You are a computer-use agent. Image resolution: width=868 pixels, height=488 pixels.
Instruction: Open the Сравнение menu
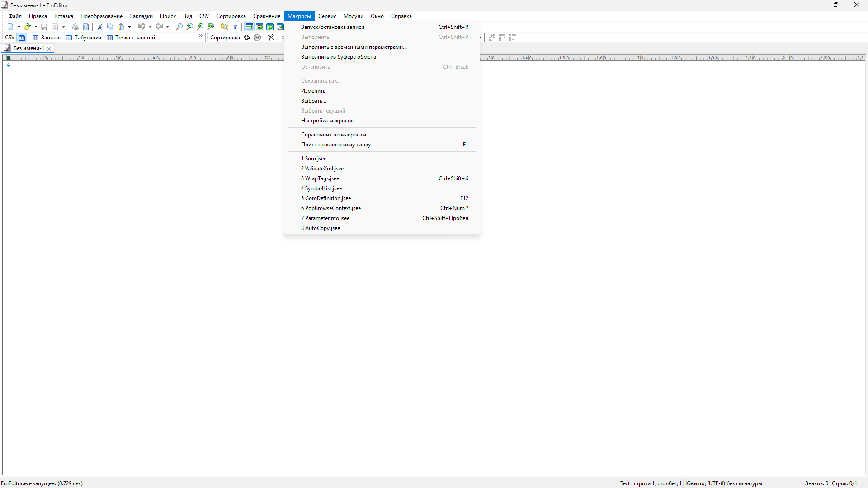pos(267,16)
